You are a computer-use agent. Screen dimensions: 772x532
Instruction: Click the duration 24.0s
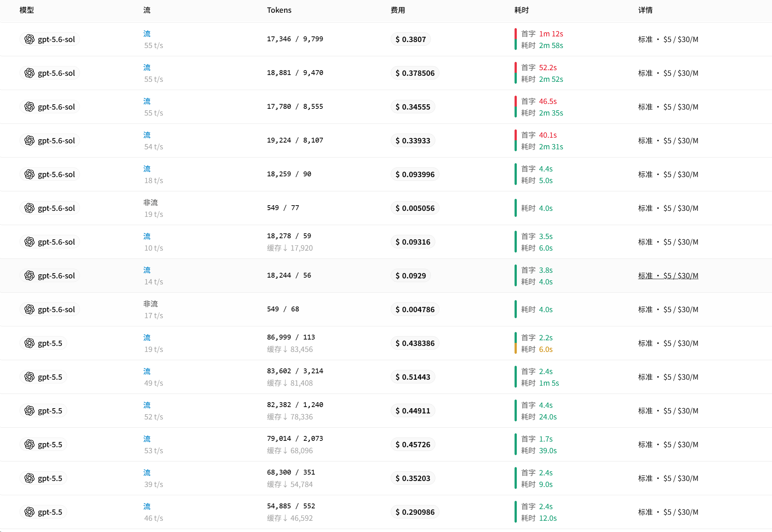coord(548,417)
